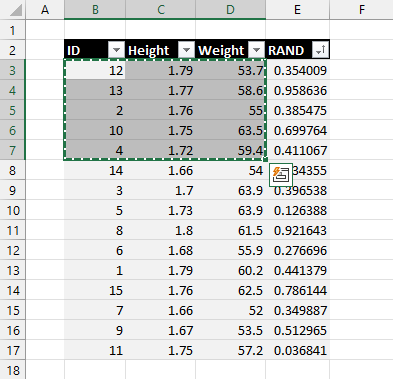Select Weight cell 63.5
Viewport: 393px width, 379px height.
(x=231, y=130)
